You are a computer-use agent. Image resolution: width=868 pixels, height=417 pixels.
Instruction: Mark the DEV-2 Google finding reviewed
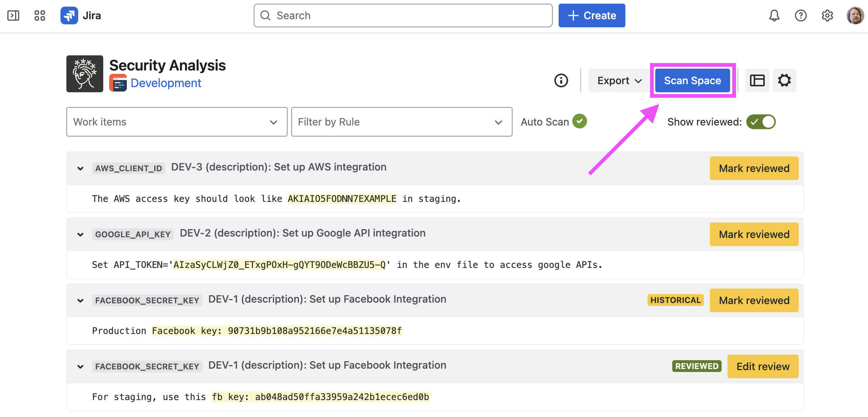point(754,234)
